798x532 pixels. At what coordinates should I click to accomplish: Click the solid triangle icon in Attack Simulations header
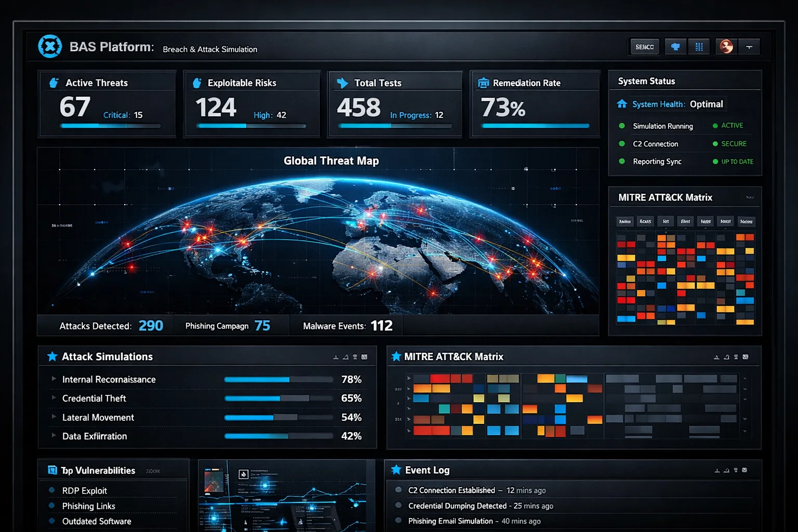point(336,357)
